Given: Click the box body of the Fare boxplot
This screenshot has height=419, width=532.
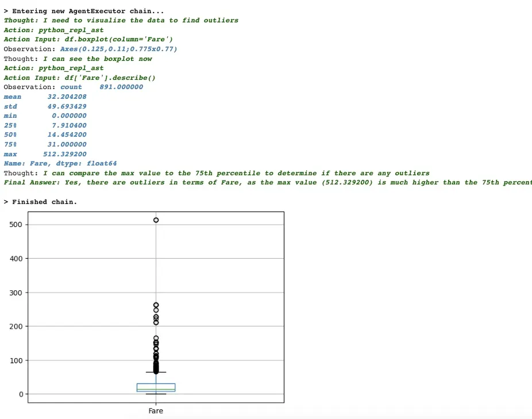Looking at the screenshot, I should pos(156,387).
